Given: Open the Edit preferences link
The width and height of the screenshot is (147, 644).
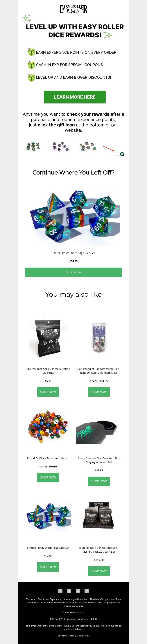Looking at the screenshot, I should pyautogui.click(x=66, y=635).
